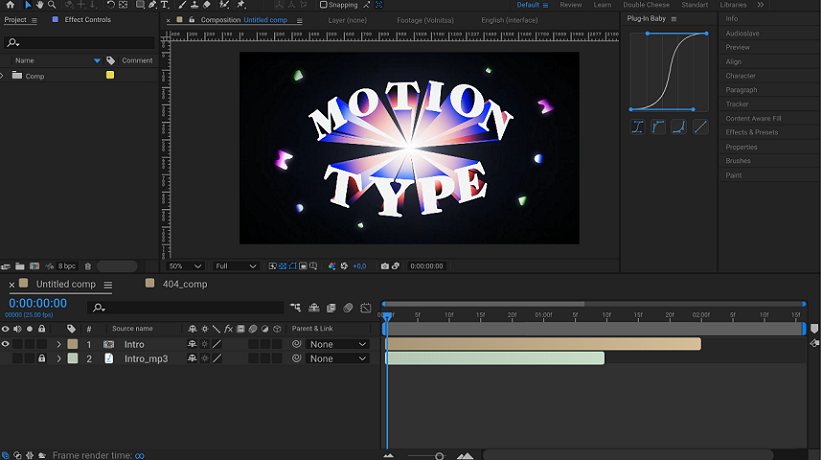Open the Parent dropdown for the Intro layer
822x460 pixels.
point(338,344)
